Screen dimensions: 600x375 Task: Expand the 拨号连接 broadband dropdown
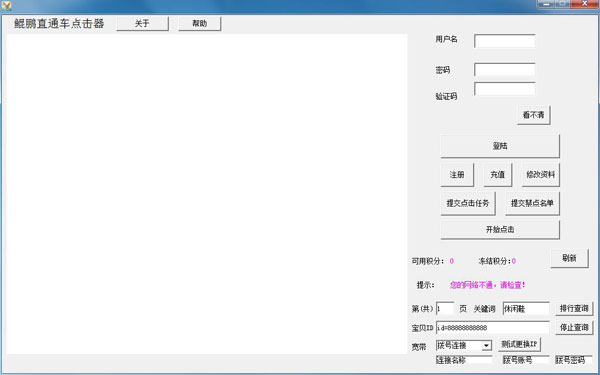[486, 346]
